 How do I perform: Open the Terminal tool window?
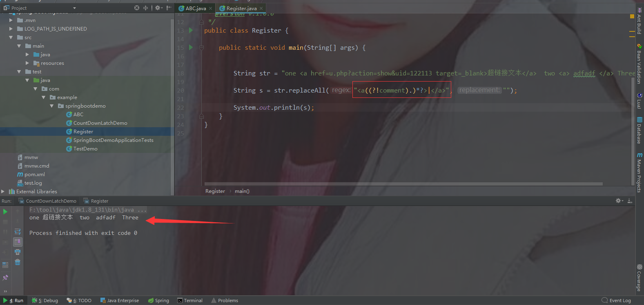[190, 301]
